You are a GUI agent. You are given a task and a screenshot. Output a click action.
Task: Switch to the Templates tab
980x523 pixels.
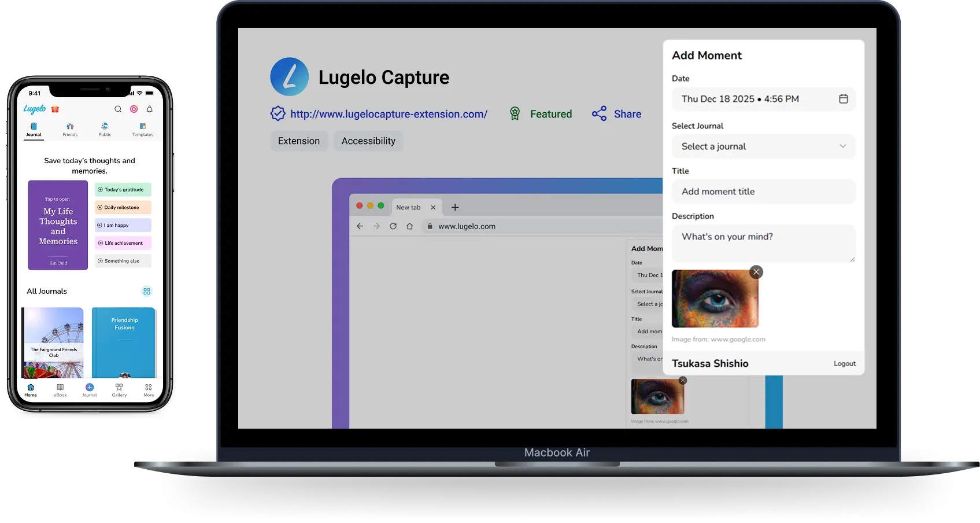click(x=143, y=130)
